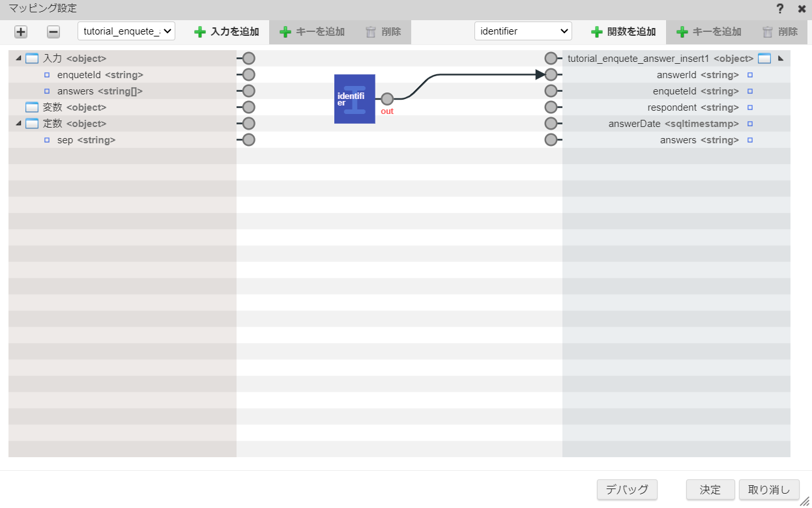The width and height of the screenshot is (812, 508).
Task: Click right キーを追加 button
Action: (709, 32)
